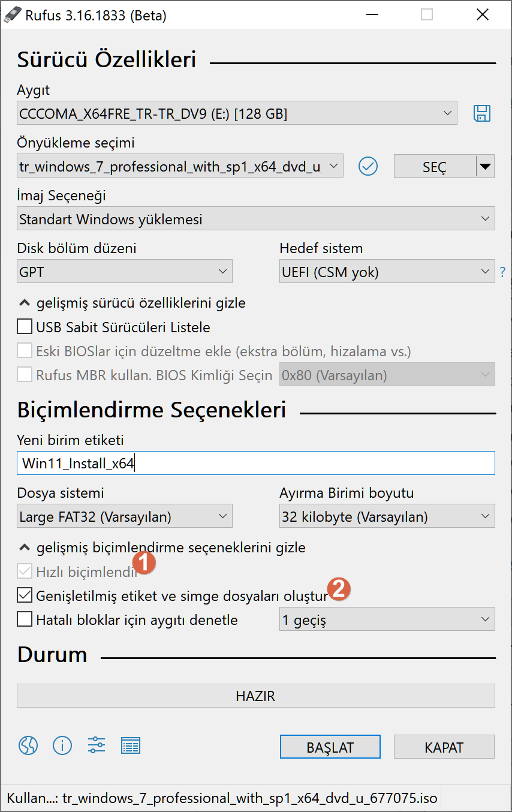Collapse gelişmiş sürücü özelliklerini gizle
The height and width of the screenshot is (812, 512).
pos(132,303)
